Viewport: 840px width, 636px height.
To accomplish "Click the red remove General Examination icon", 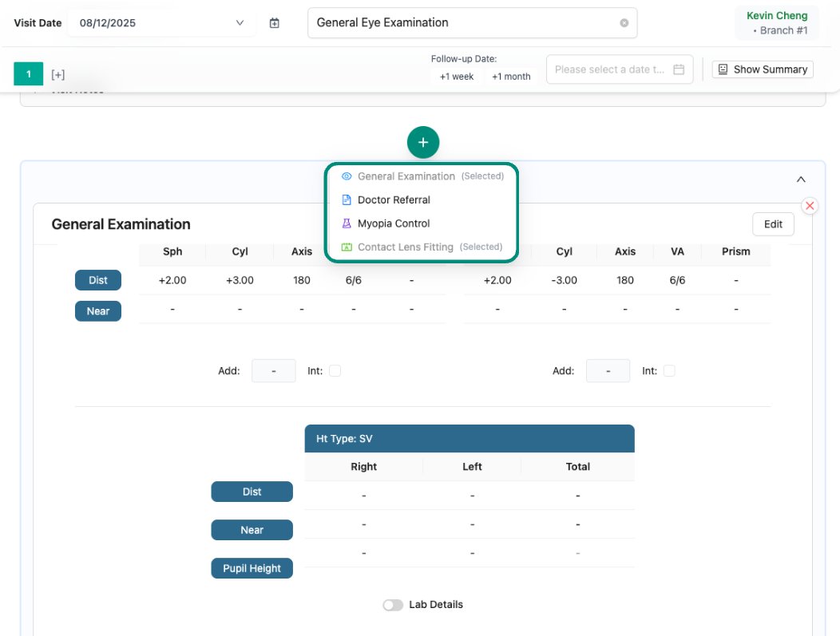I will (810, 206).
